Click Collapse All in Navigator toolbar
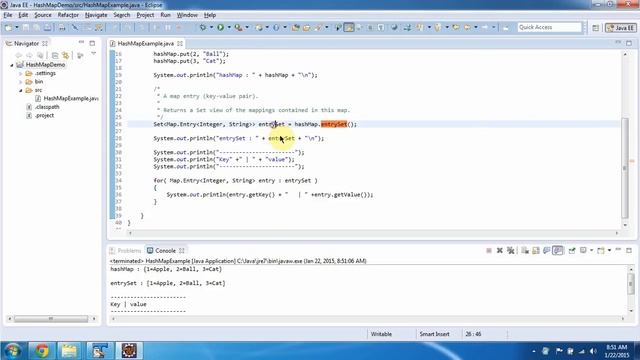This screenshot has height=360, width=640. (x=55, y=55)
